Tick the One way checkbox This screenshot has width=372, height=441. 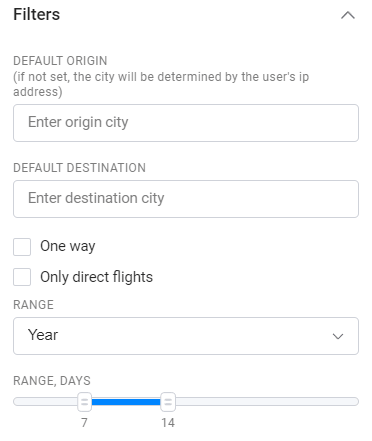pyautogui.click(x=22, y=247)
